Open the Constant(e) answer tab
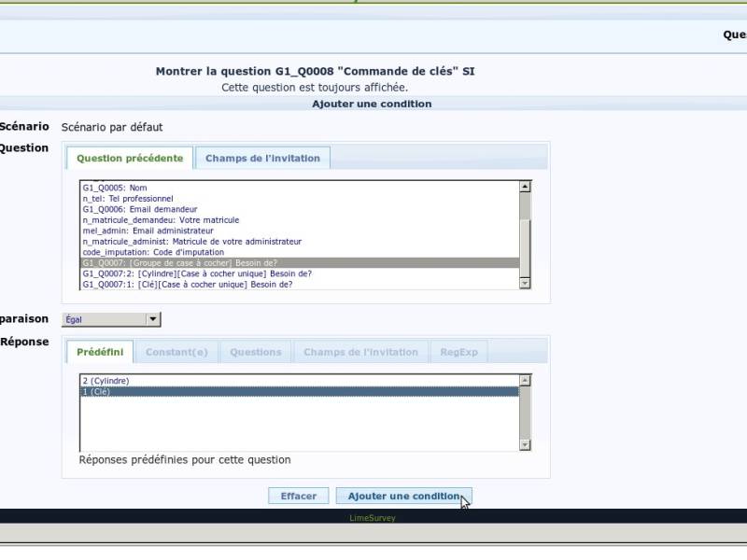Viewport: 747px width, 560px height. click(x=176, y=352)
